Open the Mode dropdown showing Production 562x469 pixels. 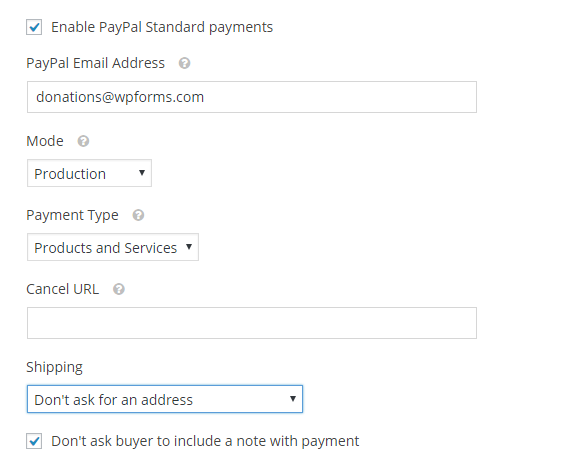pyautogui.click(x=89, y=173)
